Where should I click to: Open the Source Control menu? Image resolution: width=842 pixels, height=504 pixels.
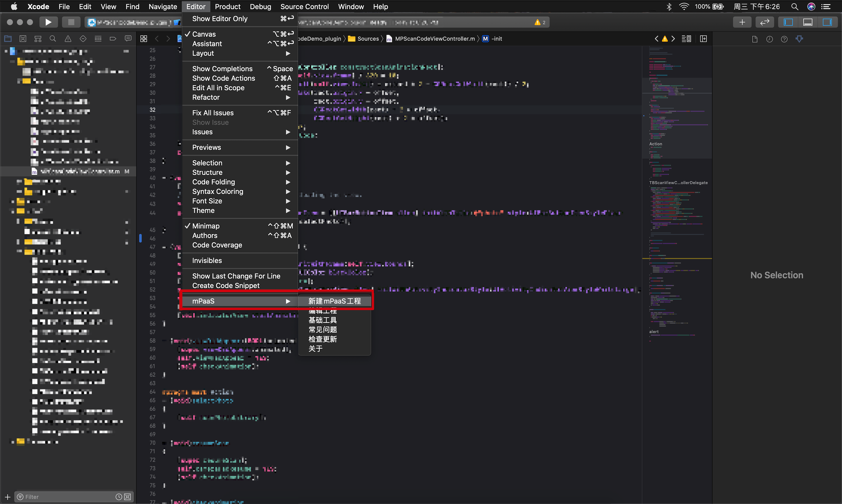pos(304,7)
